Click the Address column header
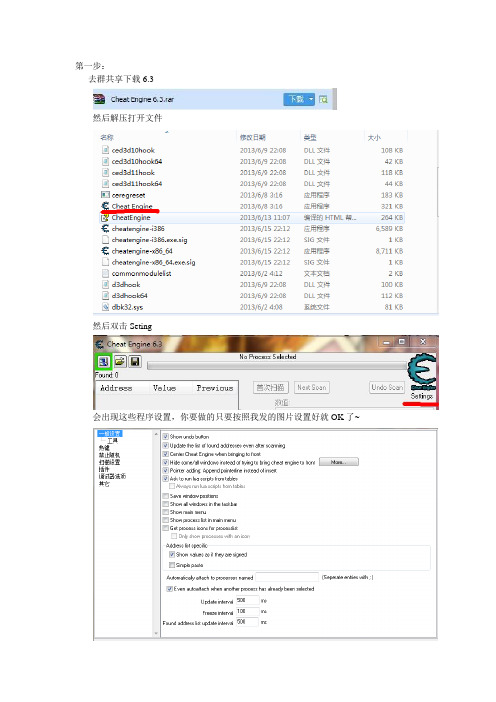496x702 pixels. point(116,388)
